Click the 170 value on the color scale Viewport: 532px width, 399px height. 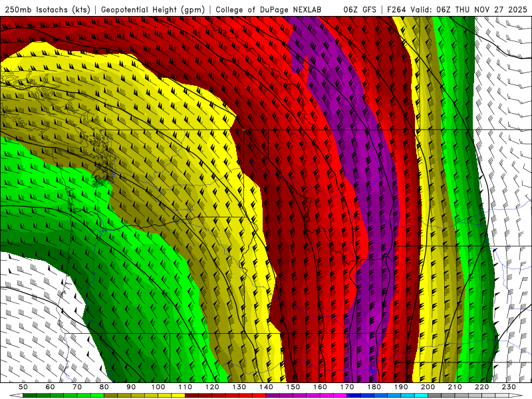tap(346, 387)
